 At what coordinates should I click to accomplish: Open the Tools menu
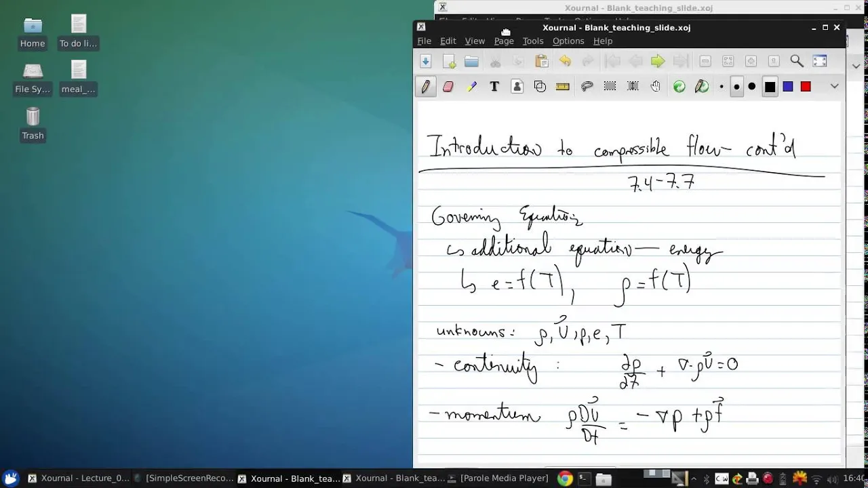pos(533,41)
